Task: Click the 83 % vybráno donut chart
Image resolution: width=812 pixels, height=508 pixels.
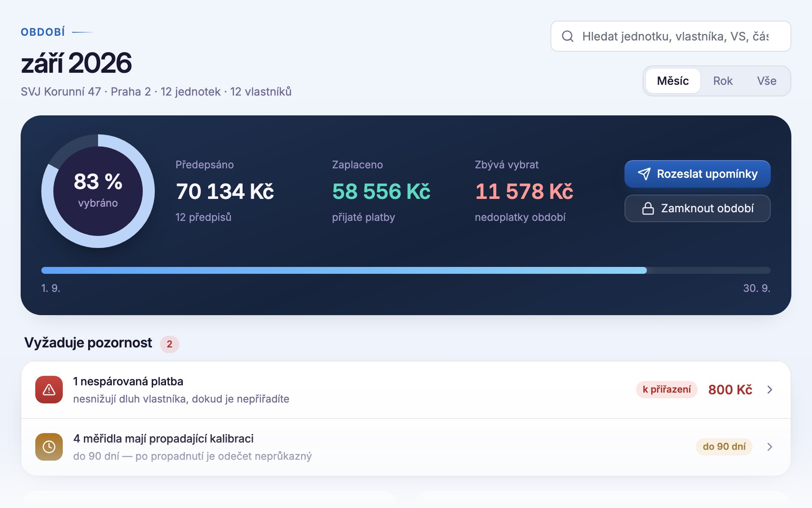Action: 98,191
